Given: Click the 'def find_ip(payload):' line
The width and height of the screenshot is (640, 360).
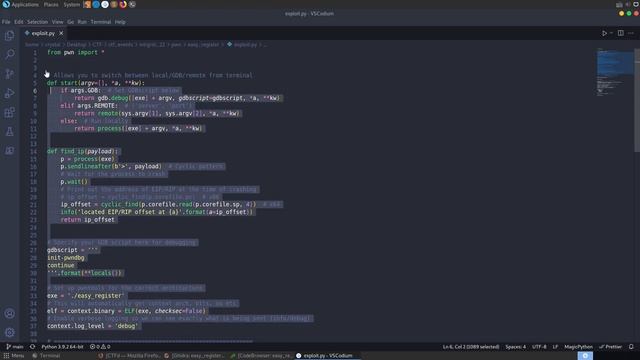Looking at the screenshot, I should tap(82, 151).
